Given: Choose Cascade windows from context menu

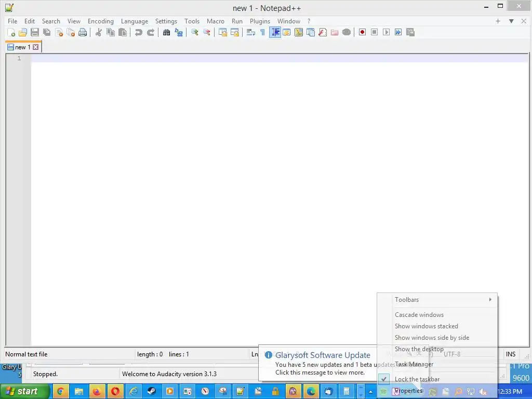Looking at the screenshot, I should pyautogui.click(x=437, y=314).
